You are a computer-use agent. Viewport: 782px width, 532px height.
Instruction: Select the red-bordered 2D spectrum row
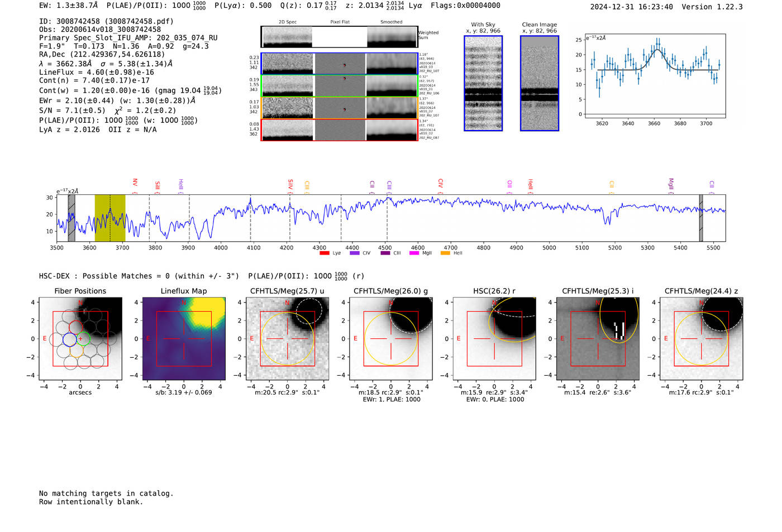click(x=340, y=130)
